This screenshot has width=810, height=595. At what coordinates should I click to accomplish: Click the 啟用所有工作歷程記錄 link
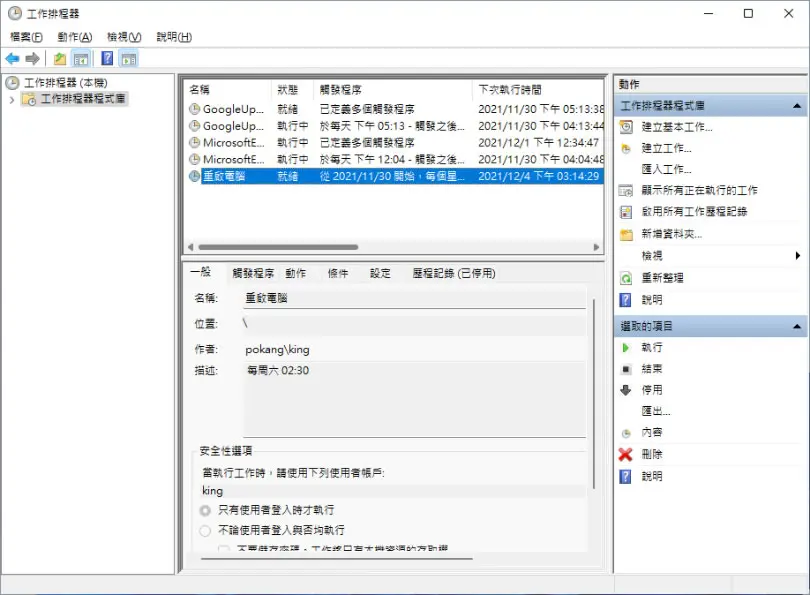point(694,211)
